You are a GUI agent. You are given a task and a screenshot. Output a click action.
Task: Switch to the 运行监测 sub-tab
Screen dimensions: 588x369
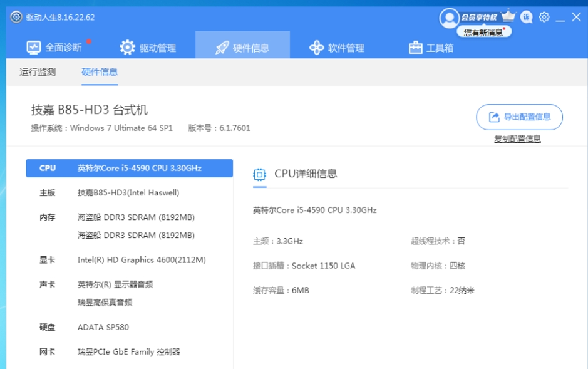[38, 72]
